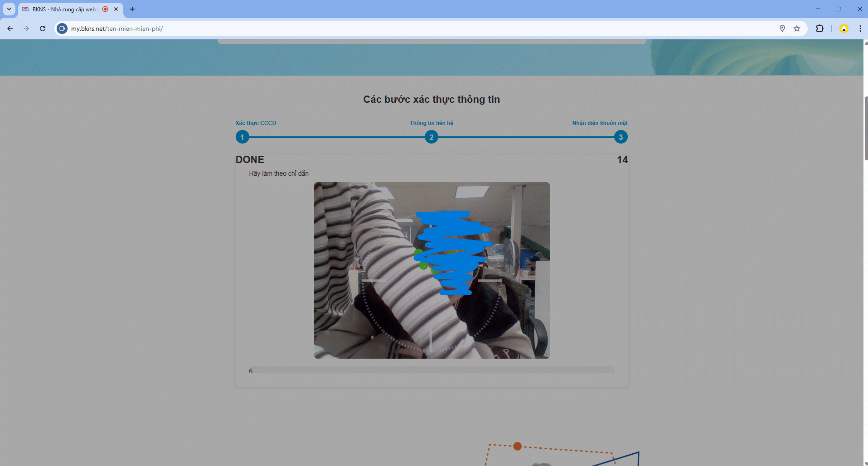Expand the tab search dropdown arrow
The image size is (868, 466).
[x=9, y=9]
